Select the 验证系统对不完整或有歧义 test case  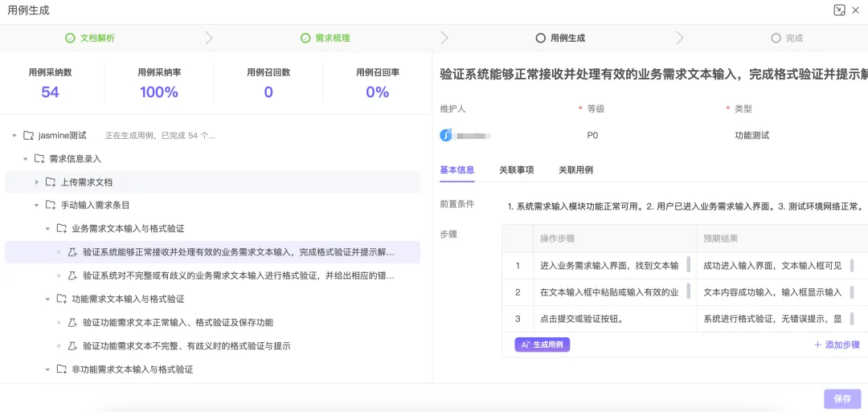pos(239,275)
